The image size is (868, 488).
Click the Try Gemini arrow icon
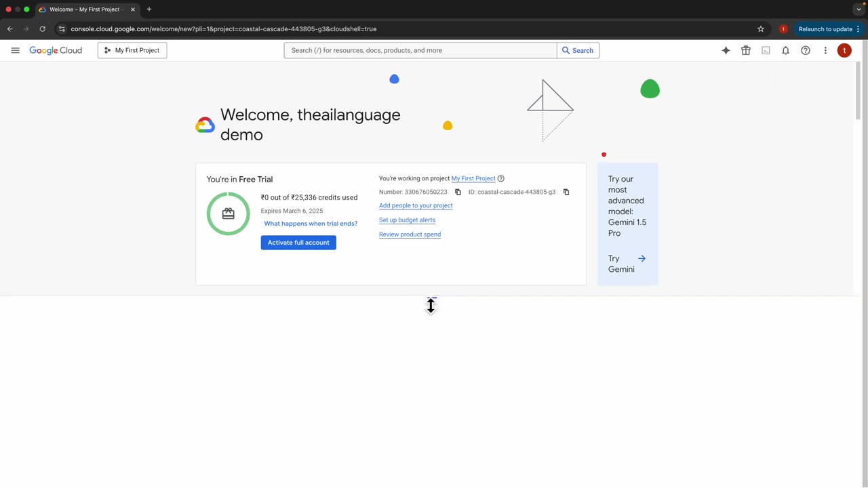pyautogui.click(x=642, y=258)
